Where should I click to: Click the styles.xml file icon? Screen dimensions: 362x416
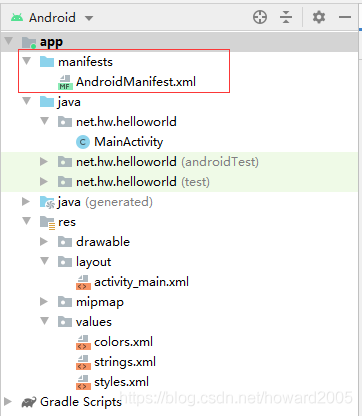point(83,382)
